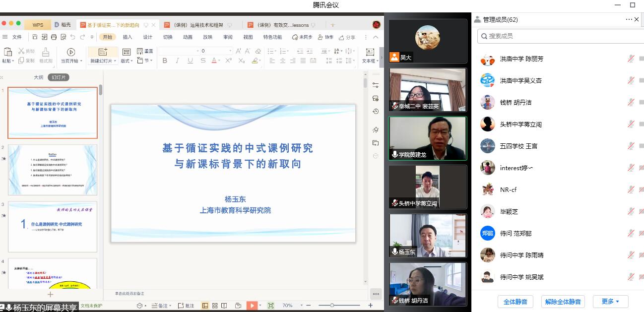Switch to Outline (大纲) pane tab

pyautogui.click(x=38, y=77)
